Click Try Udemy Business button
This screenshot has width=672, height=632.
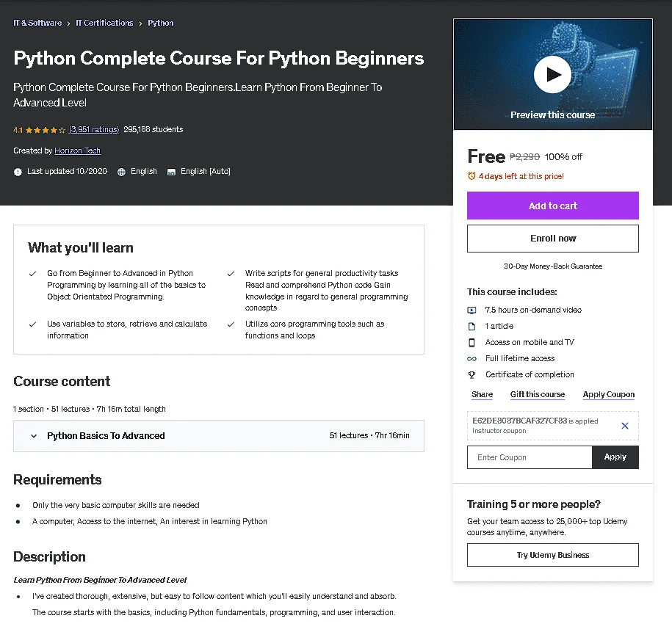(x=552, y=555)
